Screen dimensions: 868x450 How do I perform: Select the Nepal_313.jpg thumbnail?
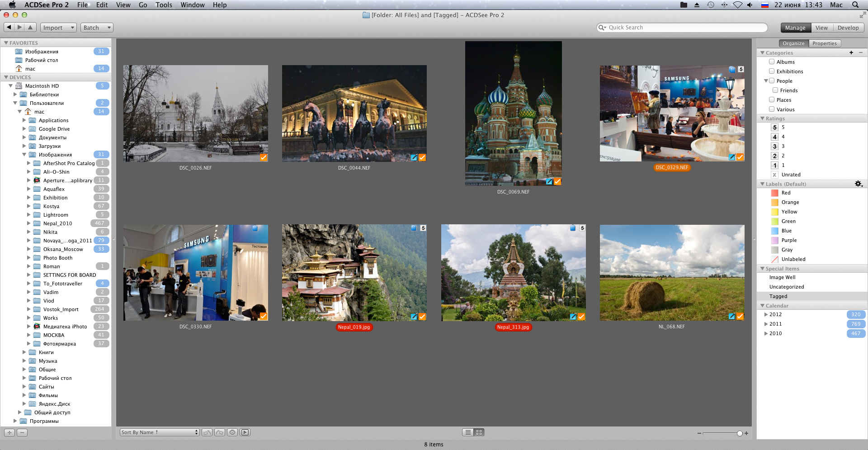click(513, 273)
